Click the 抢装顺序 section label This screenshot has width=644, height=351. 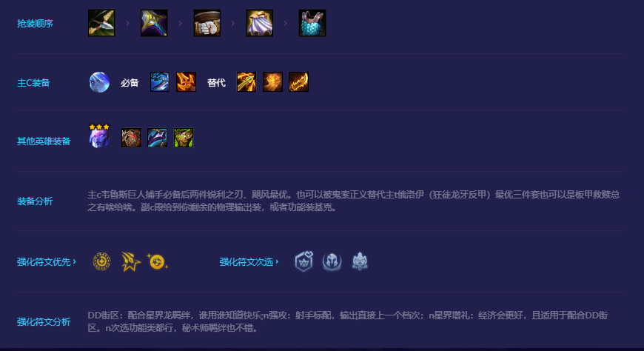[x=35, y=24]
